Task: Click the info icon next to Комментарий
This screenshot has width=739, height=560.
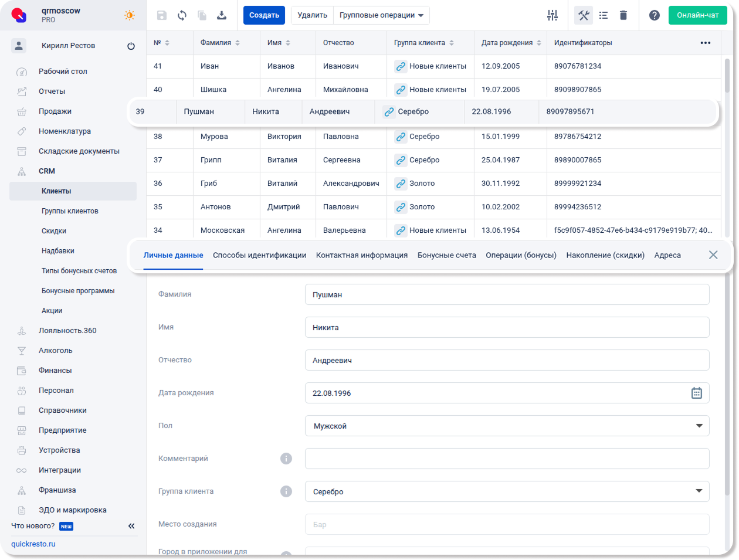Action: click(x=286, y=459)
